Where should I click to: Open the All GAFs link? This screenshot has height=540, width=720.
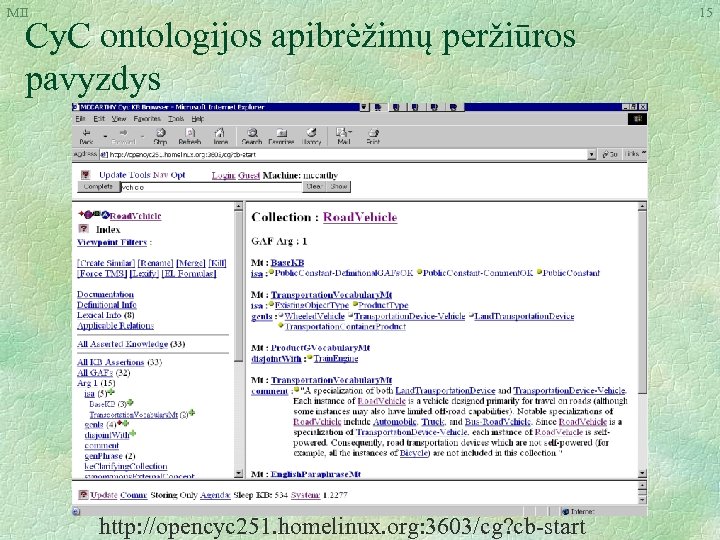[95, 373]
